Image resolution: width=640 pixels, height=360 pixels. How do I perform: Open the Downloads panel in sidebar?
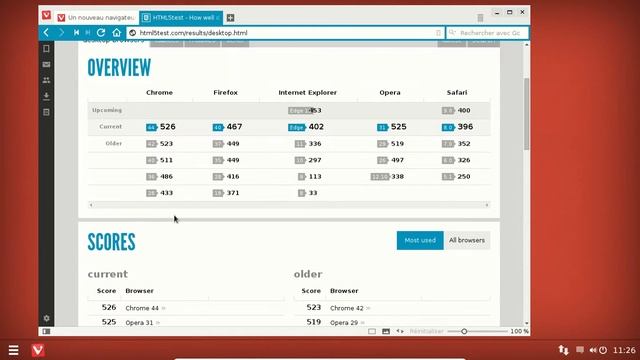[46, 96]
